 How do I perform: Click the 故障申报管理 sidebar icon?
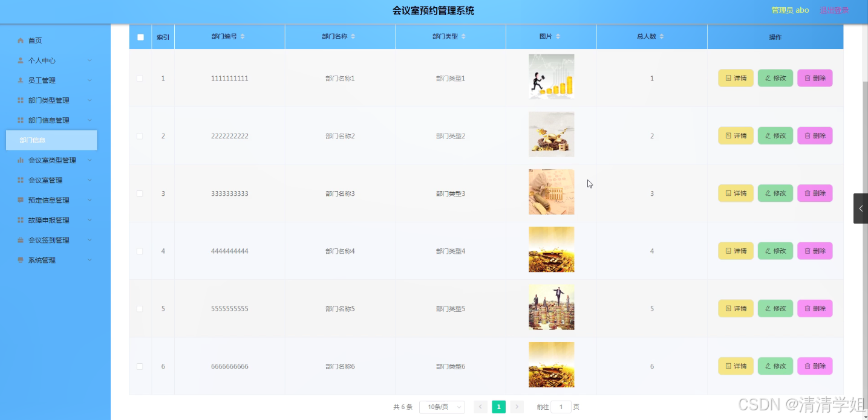[21, 219]
